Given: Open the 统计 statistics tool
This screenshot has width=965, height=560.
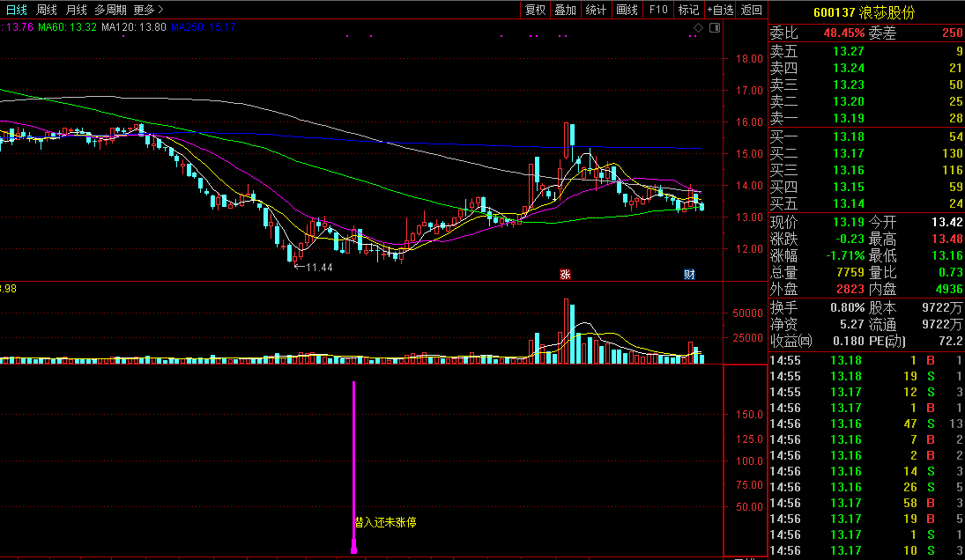Looking at the screenshot, I should coord(596,10).
